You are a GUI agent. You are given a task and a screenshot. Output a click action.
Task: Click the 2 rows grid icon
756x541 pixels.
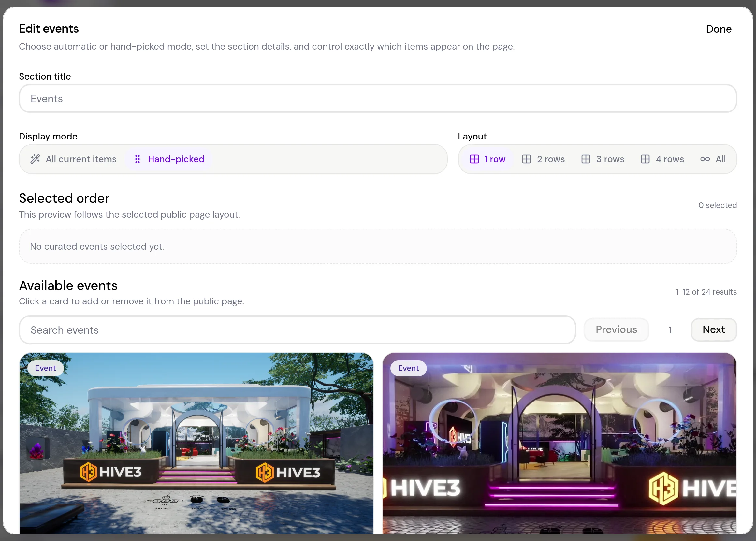click(527, 159)
